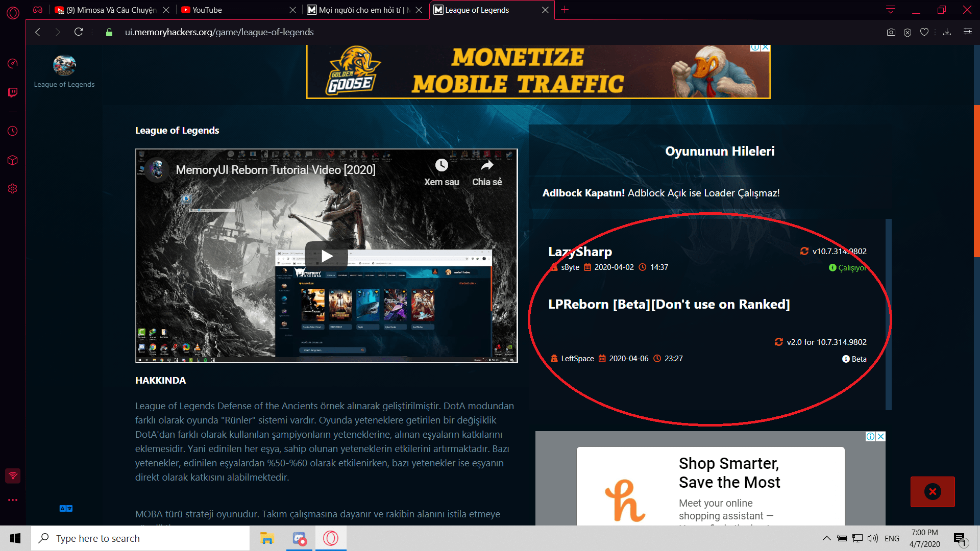
Task: Open Opera GX from the taskbar
Action: pyautogui.click(x=331, y=538)
